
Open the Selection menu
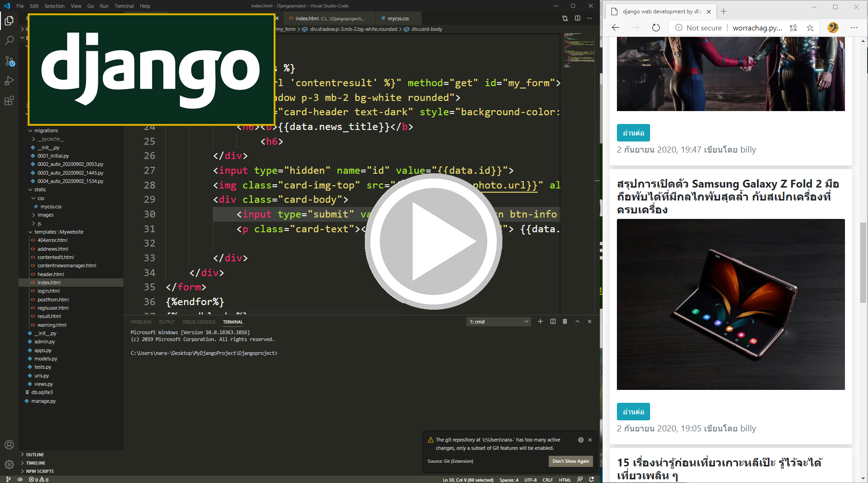click(54, 6)
